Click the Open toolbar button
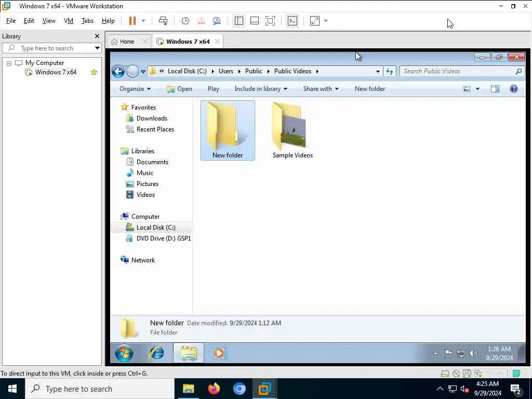 (179, 88)
